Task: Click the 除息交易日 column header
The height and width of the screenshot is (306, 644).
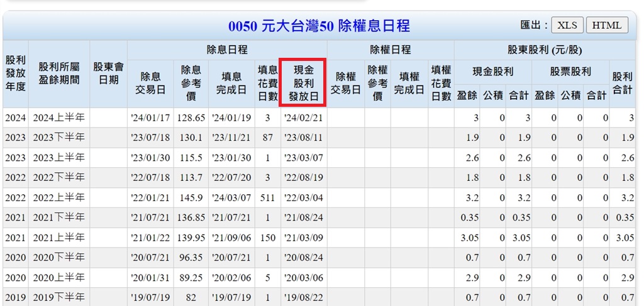Action: point(150,84)
